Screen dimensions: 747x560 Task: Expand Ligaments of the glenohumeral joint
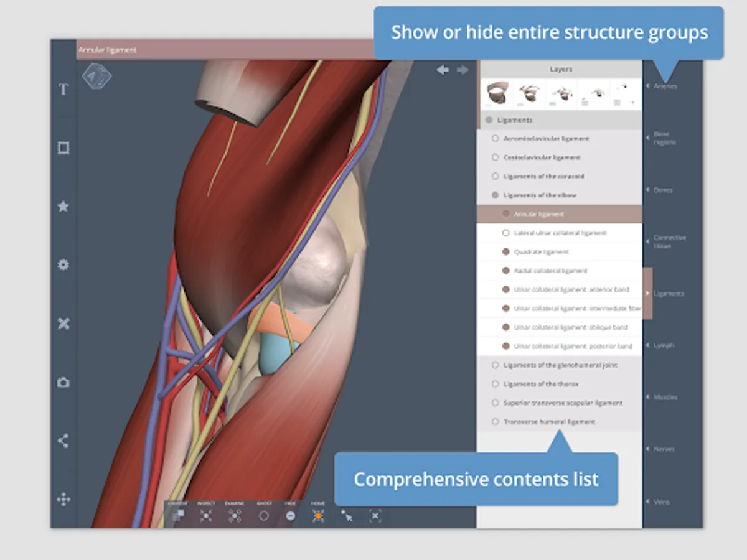(559, 365)
